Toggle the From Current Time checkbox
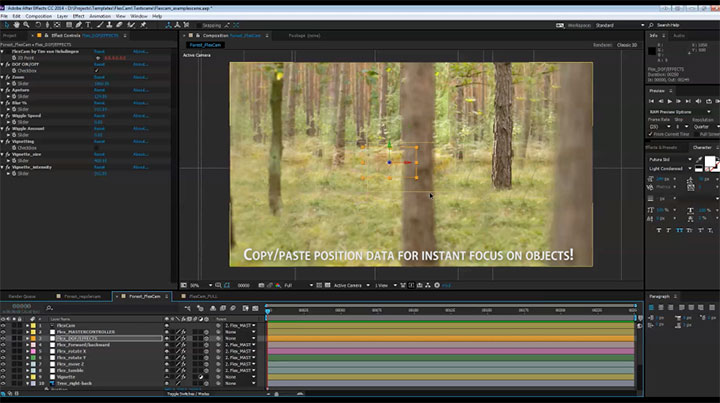 point(650,134)
